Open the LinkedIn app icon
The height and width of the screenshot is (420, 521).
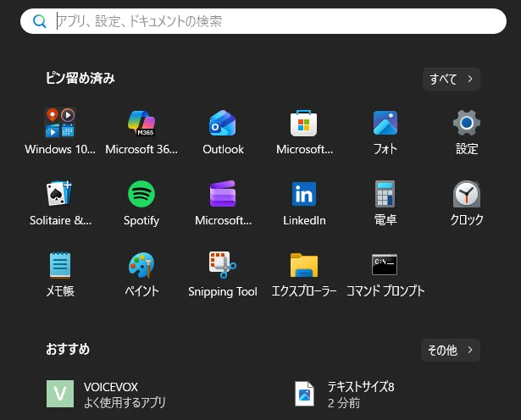(x=304, y=194)
